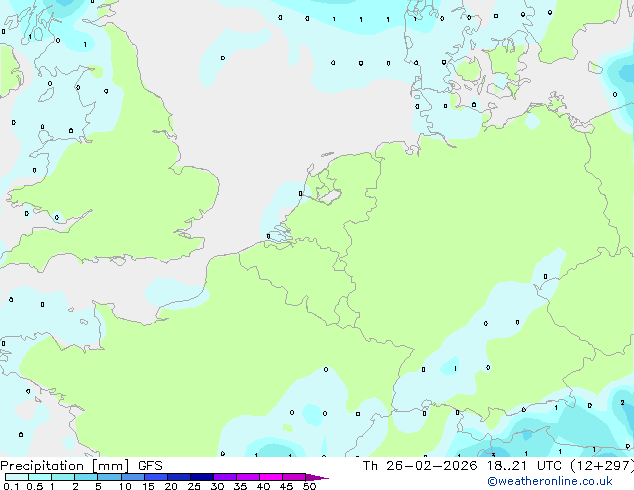Click the "18..21" time range text
The image size is (634, 490).
coord(507,466)
